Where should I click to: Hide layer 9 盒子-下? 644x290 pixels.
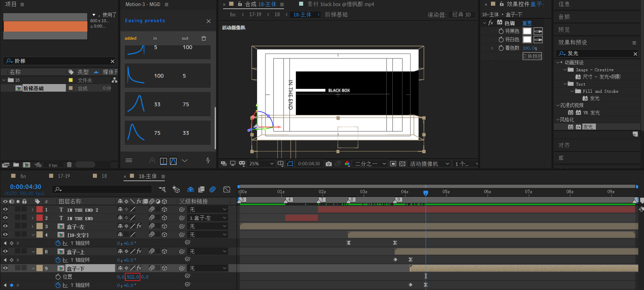(x=5, y=268)
